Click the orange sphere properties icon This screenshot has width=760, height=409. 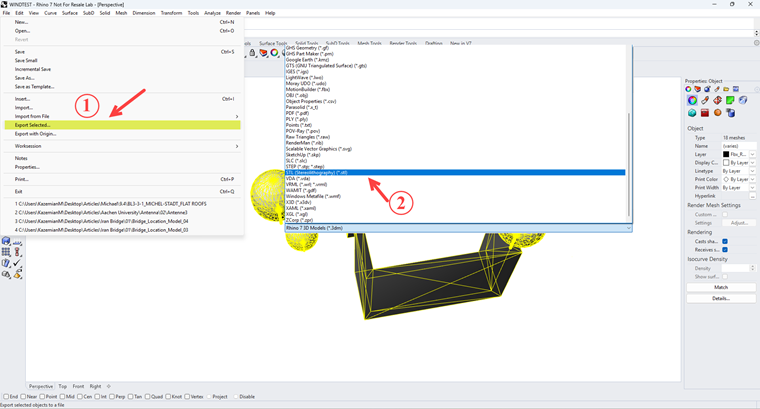pyautogui.click(x=717, y=113)
